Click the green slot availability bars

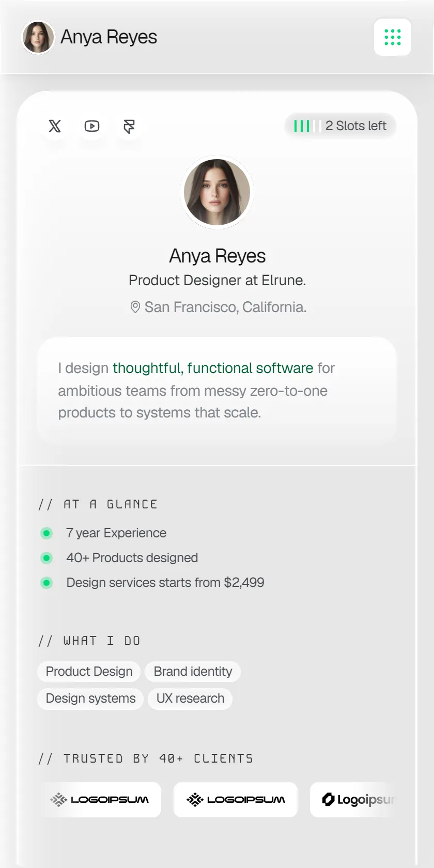pos(307,126)
